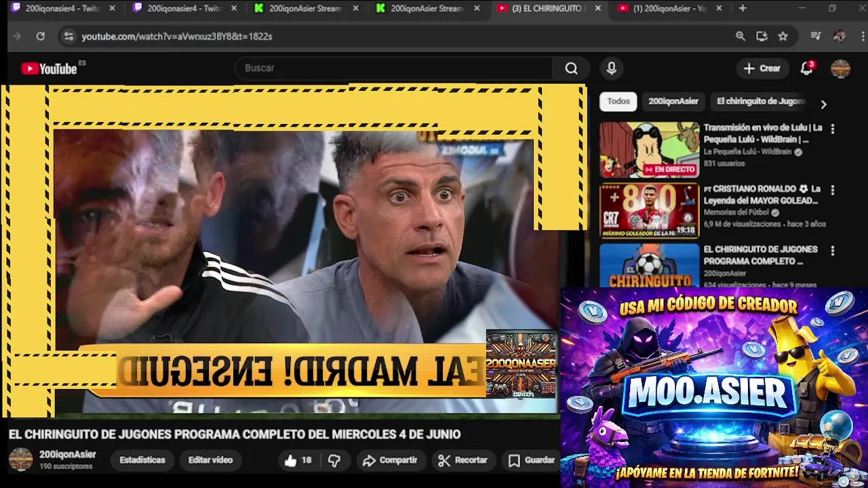868x488 pixels.
Task: Click the '190 suscriptores' text
Action: click(66, 467)
